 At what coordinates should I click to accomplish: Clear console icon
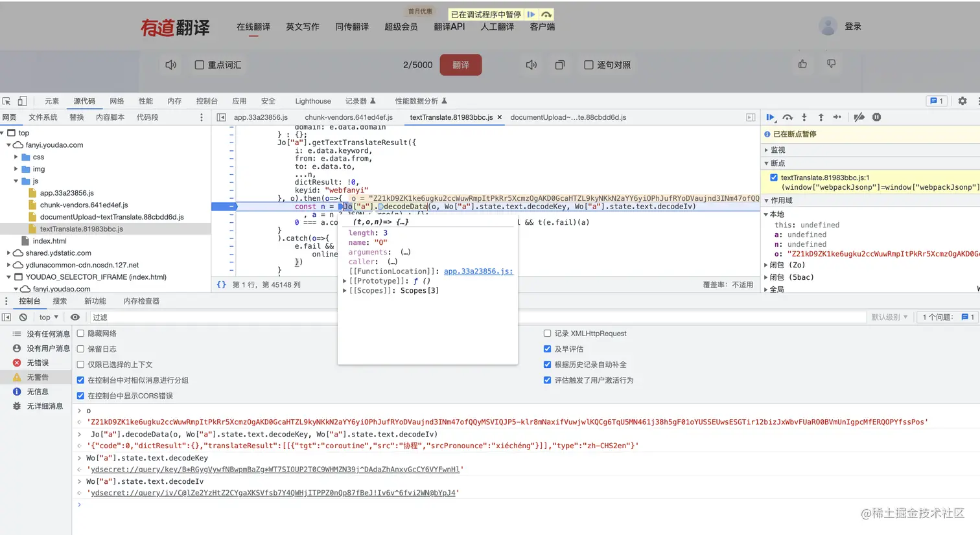point(23,317)
